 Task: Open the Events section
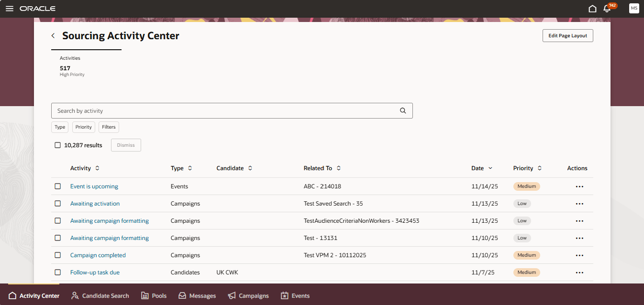click(295, 295)
